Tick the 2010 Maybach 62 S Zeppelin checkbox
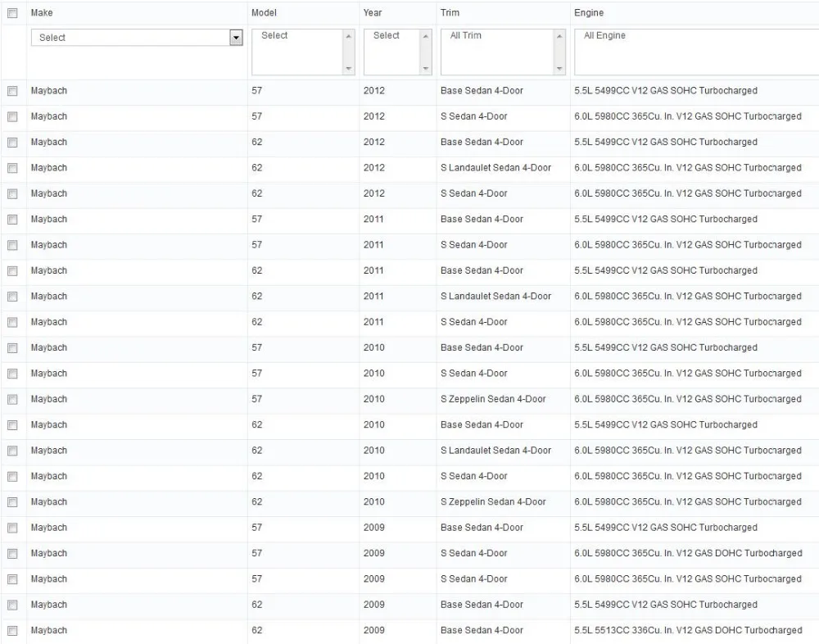Screen dimensions: 819x644 coord(12,502)
